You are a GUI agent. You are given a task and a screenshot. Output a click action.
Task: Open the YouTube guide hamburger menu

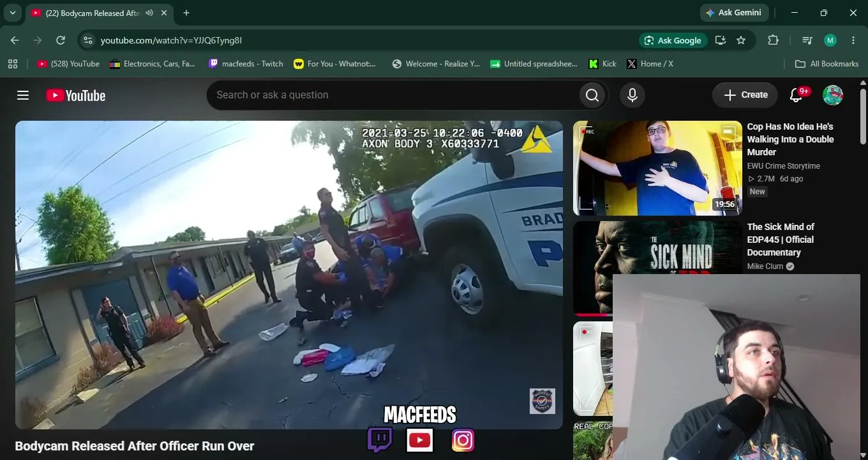[23, 95]
